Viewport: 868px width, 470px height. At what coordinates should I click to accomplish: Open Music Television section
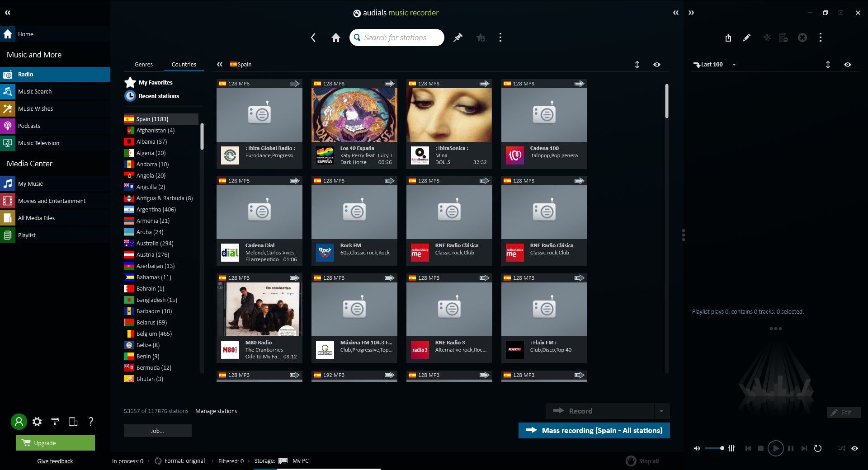pos(55,143)
